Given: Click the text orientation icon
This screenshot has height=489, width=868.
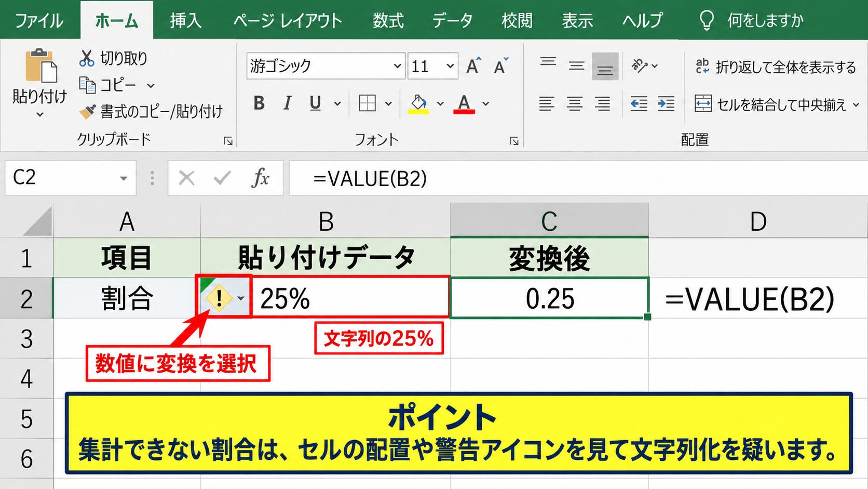Looking at the screenshot, I should tap(640, 65).
